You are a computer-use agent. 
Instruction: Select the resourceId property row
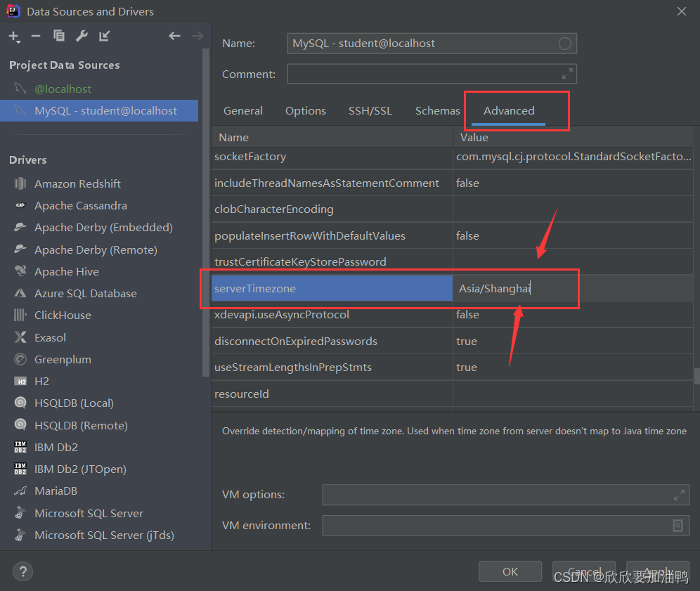tap(452, 394)
